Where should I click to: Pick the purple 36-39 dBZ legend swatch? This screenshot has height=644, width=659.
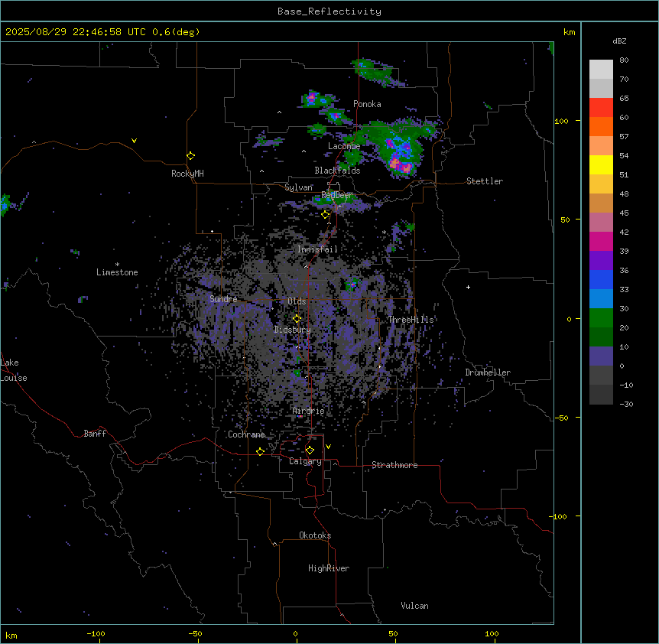pyautogui.click(x=601, y=261)
